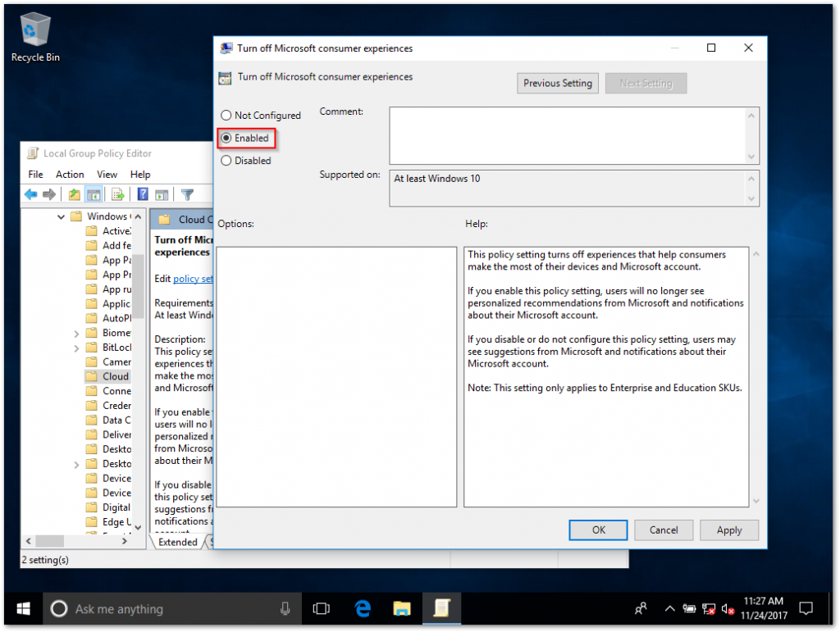Click the Cancel button
This screenshot has height=632, width=840.
[664, 530]
